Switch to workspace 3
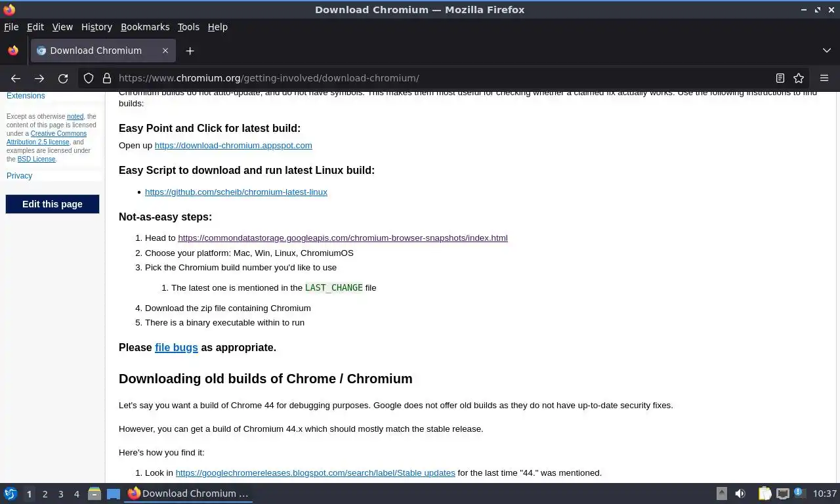Screen dimensions: 840x504 click(60, 493)
